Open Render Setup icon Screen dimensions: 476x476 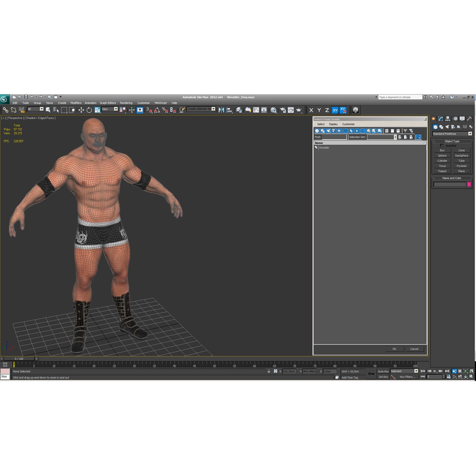coord(283,110)
